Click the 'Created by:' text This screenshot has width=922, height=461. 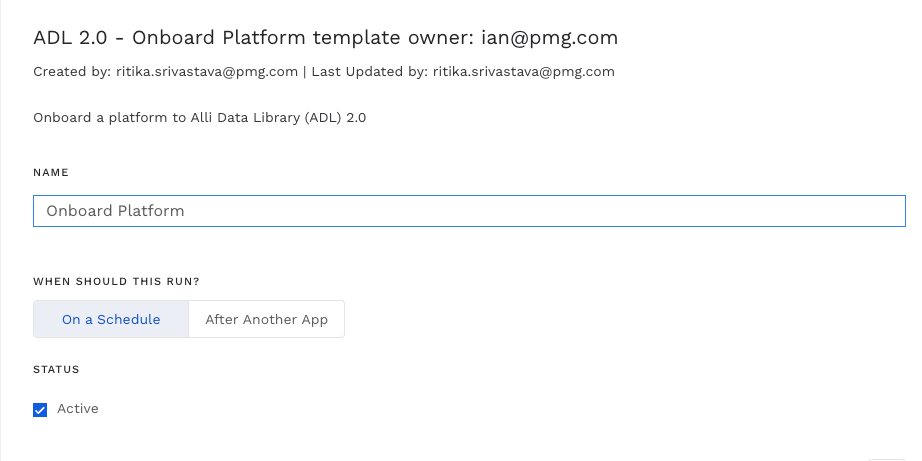(x=70, y=72)
